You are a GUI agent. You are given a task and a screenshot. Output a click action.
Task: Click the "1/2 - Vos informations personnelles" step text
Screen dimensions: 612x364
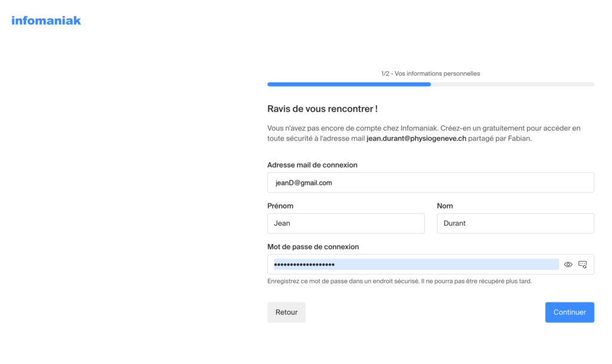[x=430, y=74]
